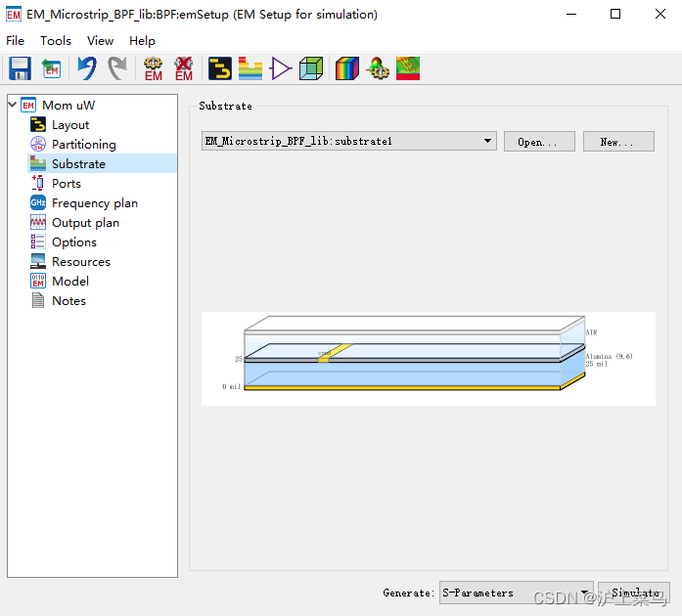Select the Mom uW root item
Image resolution: width=682 pixels, height=616 pixels.
coord(68,106)
